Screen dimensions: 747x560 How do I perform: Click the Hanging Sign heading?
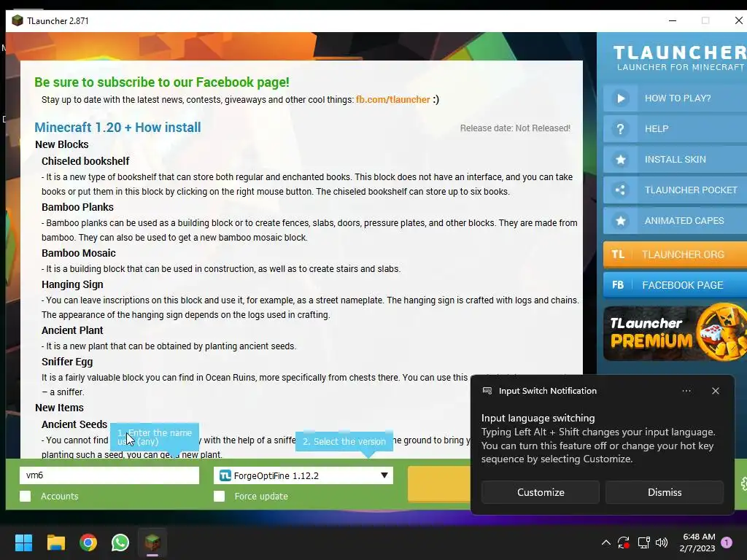click(x=72, y=284)
